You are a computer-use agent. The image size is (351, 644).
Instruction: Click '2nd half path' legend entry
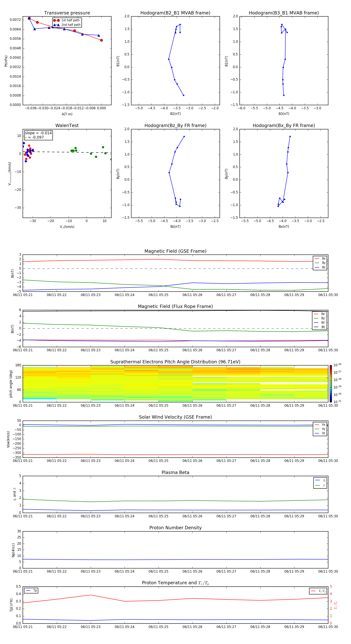click(x=67, y=25)
